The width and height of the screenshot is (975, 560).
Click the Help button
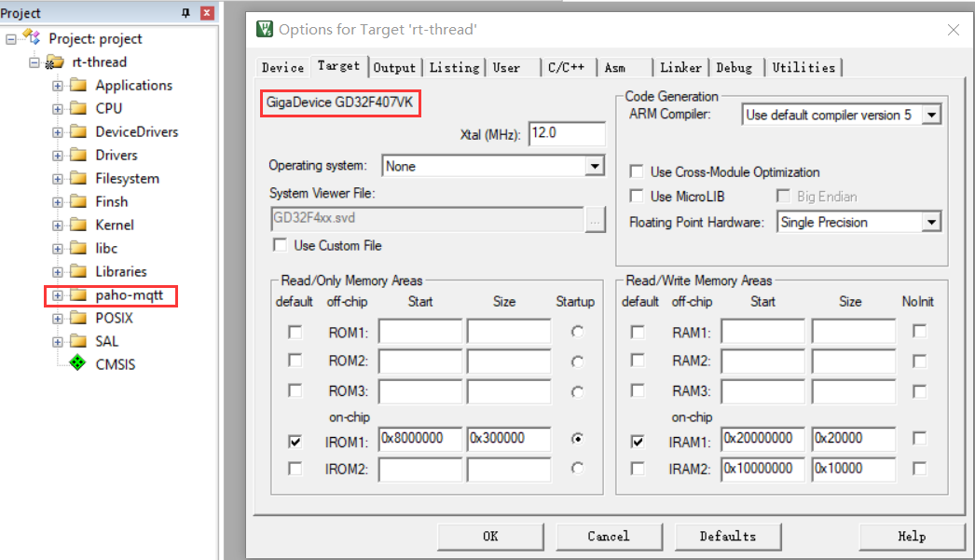point(912,537)
